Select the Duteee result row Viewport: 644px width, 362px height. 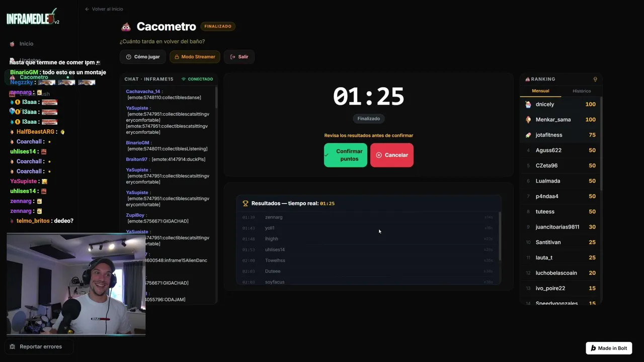click(367, 271)
